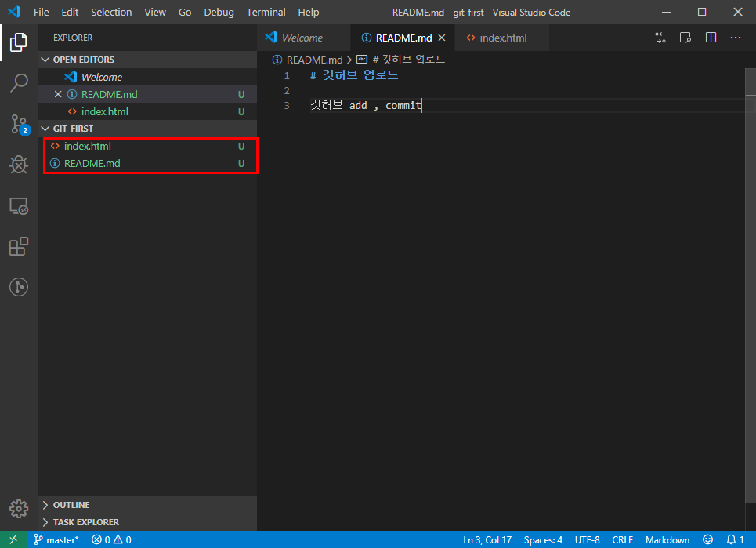Select index.html in Open Editors

(147, 111)
